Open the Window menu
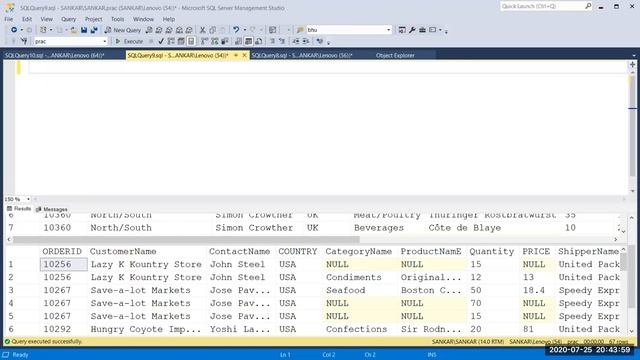Viewport: 640px width, 360px height. [143, 19]
